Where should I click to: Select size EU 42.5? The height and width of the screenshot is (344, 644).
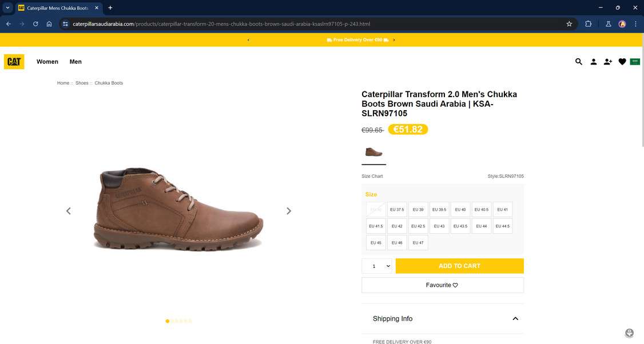tap(418, 226)
